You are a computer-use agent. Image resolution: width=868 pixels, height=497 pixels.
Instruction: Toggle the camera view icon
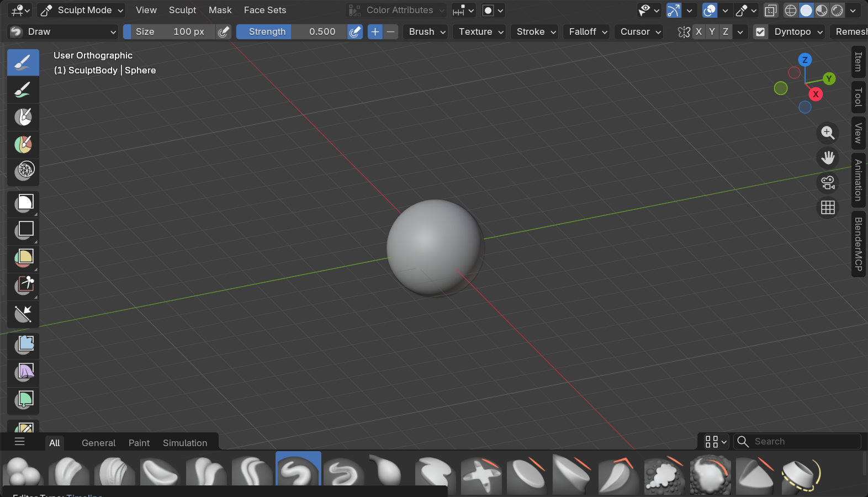(828, 183)
